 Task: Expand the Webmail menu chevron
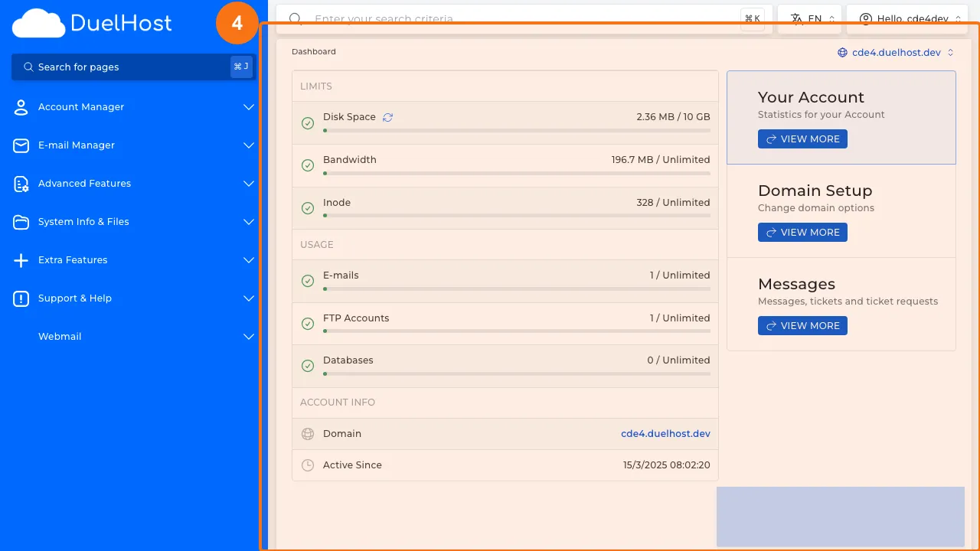point(248,337)
